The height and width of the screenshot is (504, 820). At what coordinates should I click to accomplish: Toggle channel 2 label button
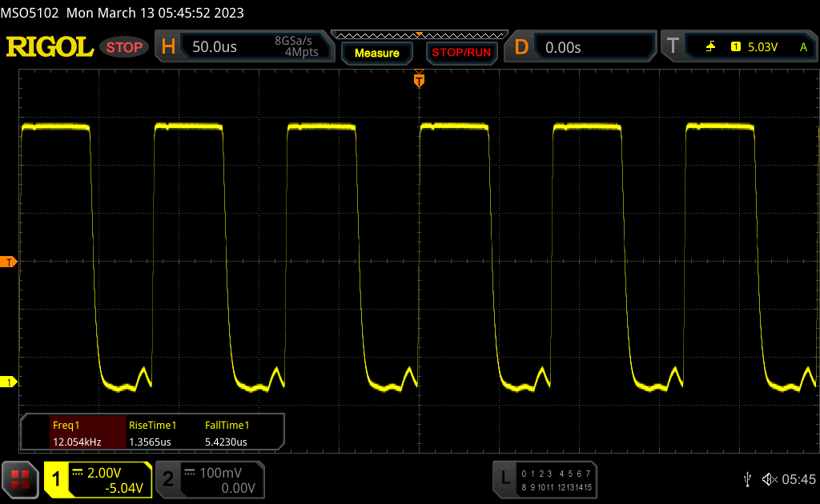click(168, 479)
